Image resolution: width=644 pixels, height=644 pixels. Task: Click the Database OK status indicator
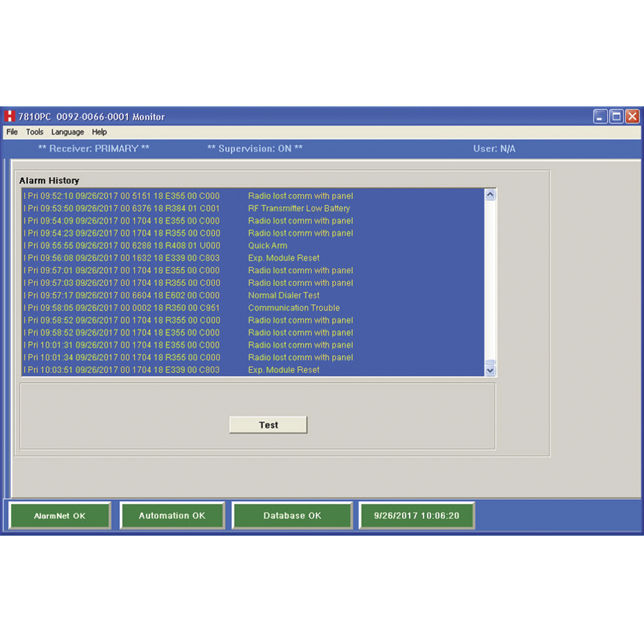coord(292,516)
